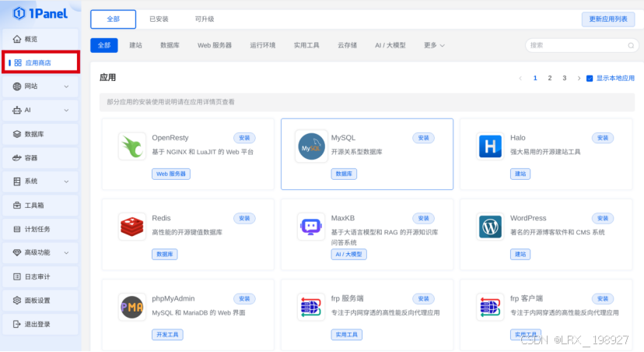This screenshot has height=352, width=644.
Task: Go to page 3 of apps
Action: coord(565,78)
